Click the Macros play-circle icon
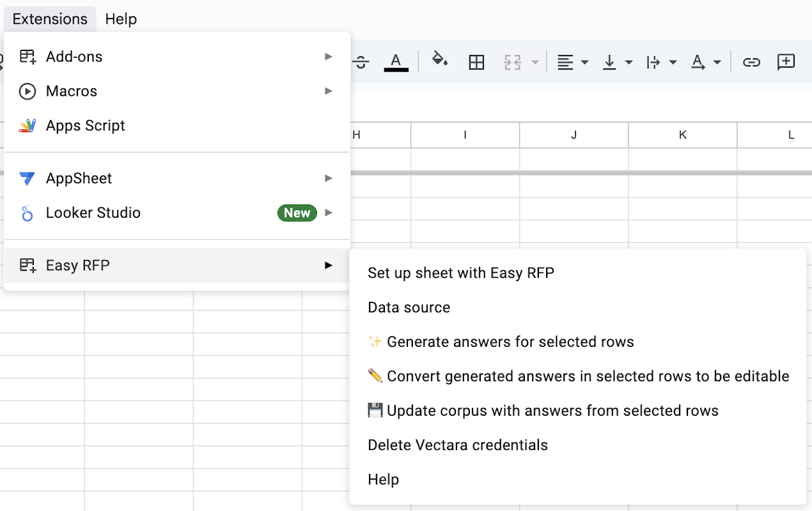Screen dimensions: 812x511 [27, 91]
